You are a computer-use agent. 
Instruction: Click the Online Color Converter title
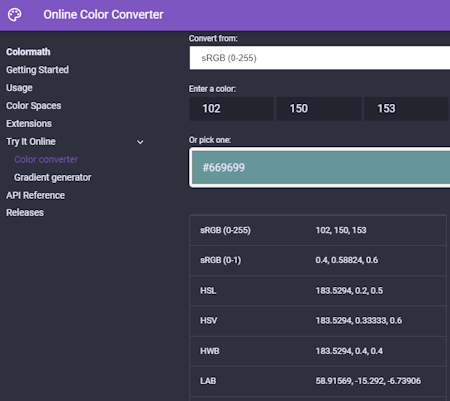(x=103, y=15)
